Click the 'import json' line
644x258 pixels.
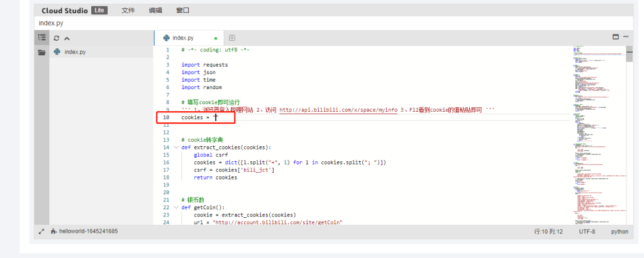(198, 72)
